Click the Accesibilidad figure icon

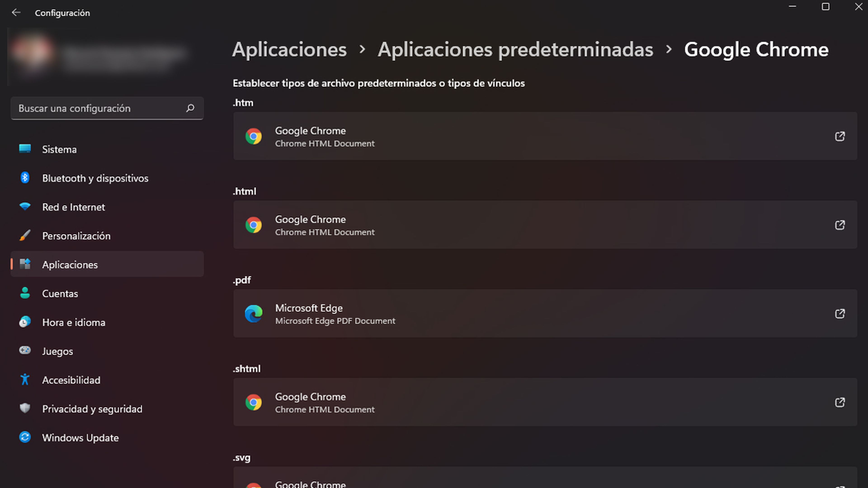[25, 380]
